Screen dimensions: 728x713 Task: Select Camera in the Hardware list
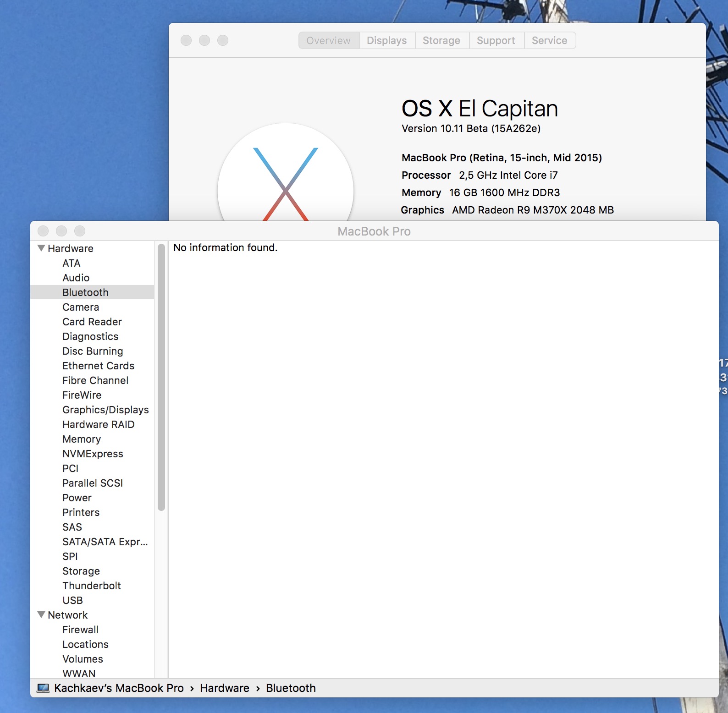tap(81, 307)
